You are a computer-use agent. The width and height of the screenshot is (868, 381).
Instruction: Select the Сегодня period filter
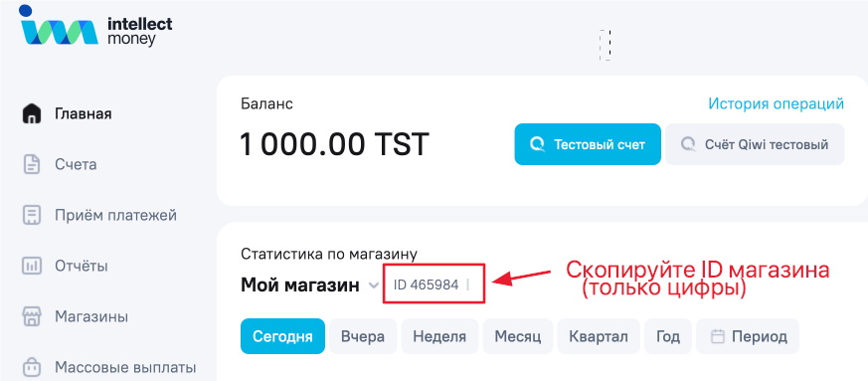click(x=282, y=336)
